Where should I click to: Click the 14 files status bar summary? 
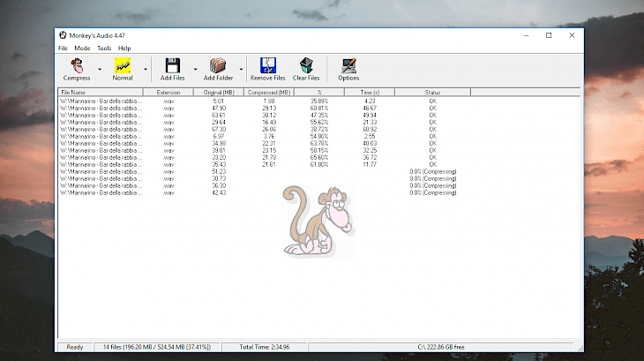point(157,347)
